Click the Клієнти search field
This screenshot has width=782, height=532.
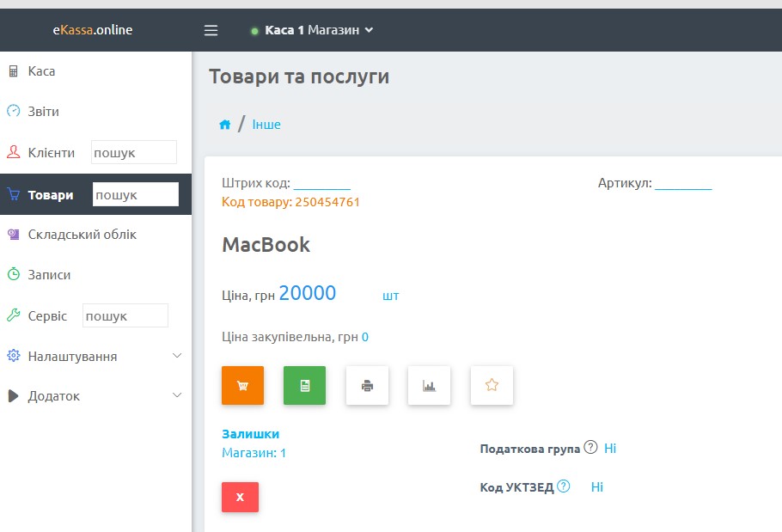pyautogui.click(x=134, y=152)
